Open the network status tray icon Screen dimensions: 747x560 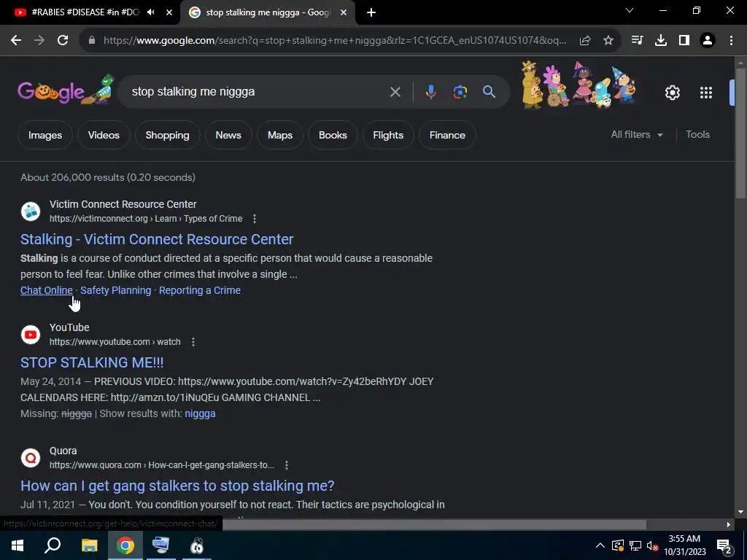[x=635, y=545]
